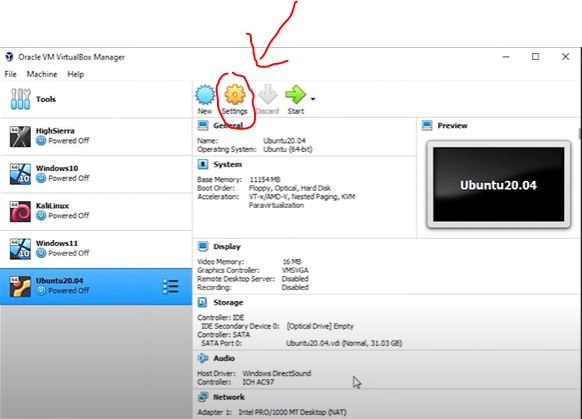Screen dimensions: 582x419
Task: Open the Ubuntu20.04 machine tools list icon
Action: coord(170,287)
